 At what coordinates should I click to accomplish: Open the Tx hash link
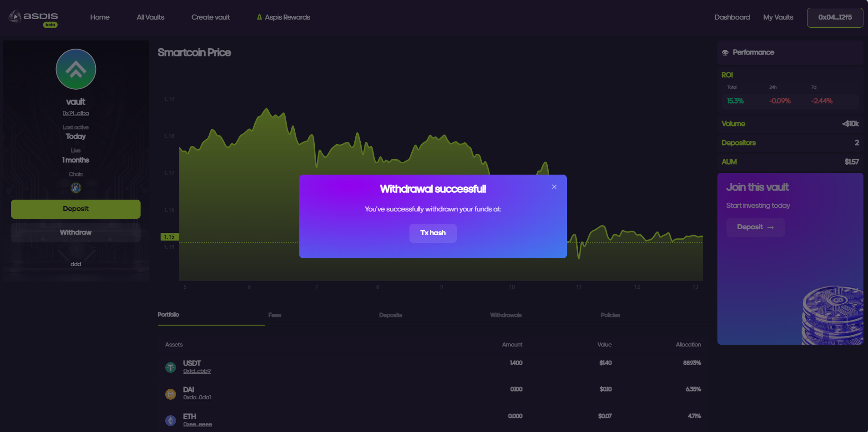click(433, 233)
